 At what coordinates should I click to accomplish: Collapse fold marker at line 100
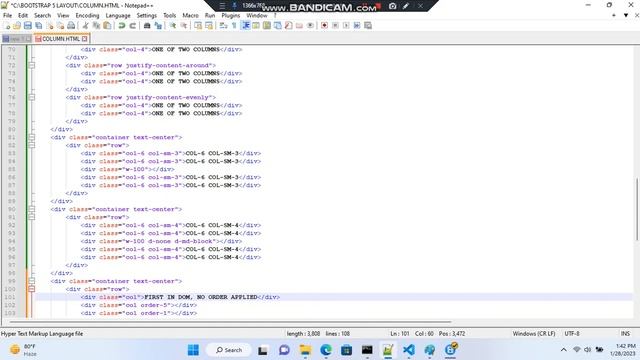coord(31,289)
